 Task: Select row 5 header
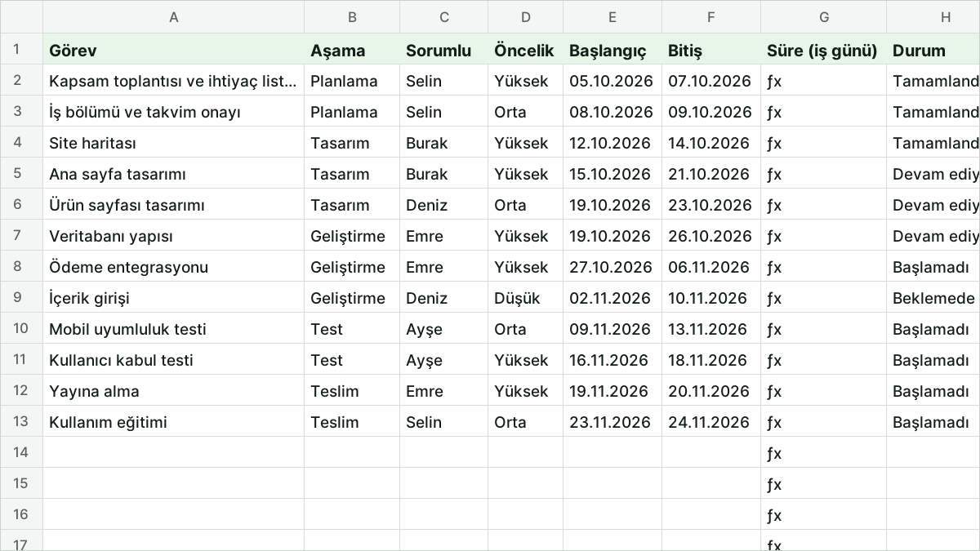tap(21, 174)
